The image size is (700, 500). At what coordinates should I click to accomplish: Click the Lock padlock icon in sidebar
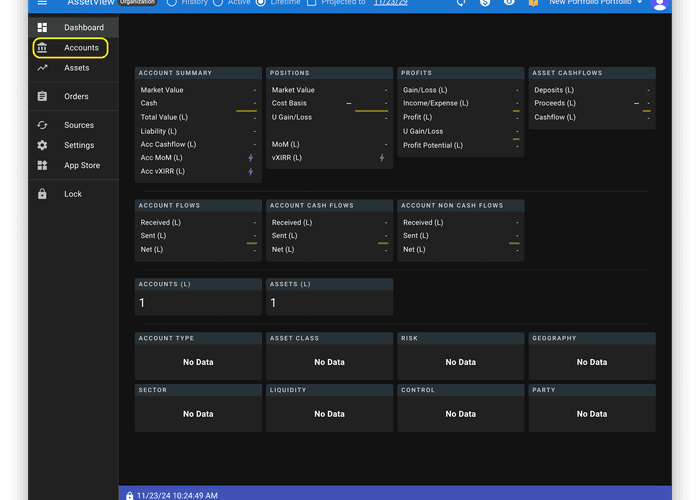tap(42, 194)
